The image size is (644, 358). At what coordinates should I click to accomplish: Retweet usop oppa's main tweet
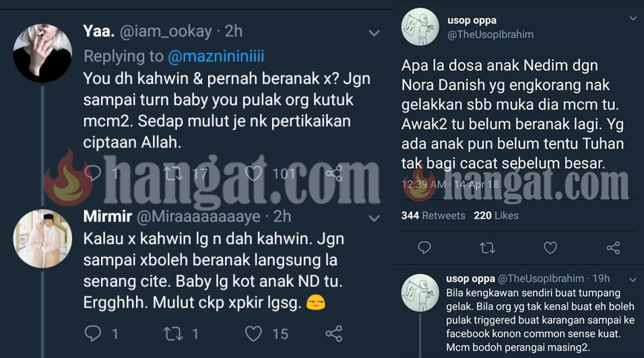point(488,248)
